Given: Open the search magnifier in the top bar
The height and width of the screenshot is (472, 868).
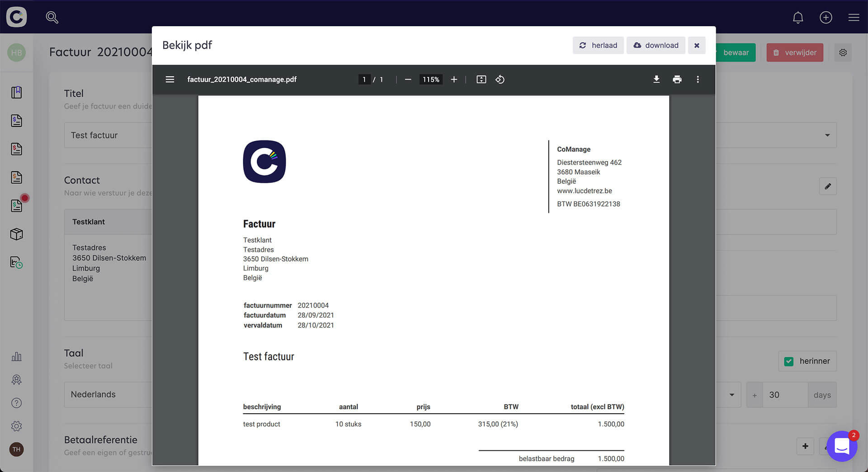Looking at the screenshot, I should pyautogui.click(x=52, y=17).
